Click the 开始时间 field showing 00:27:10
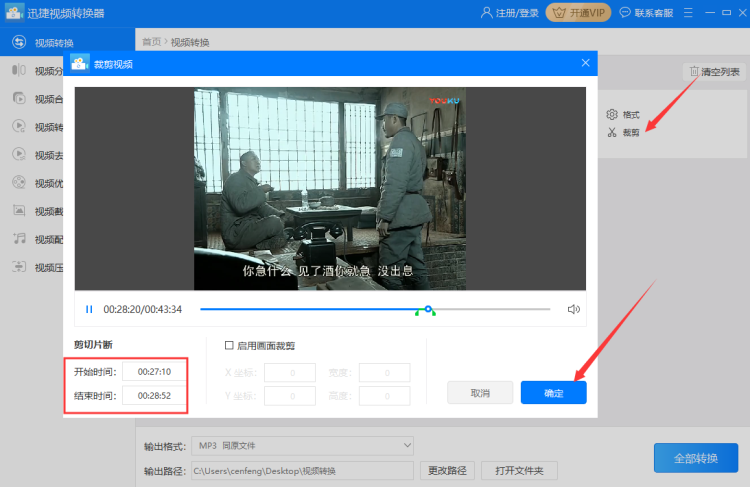Viewport: 750px width, 487px height. click(x=154, y=372)
